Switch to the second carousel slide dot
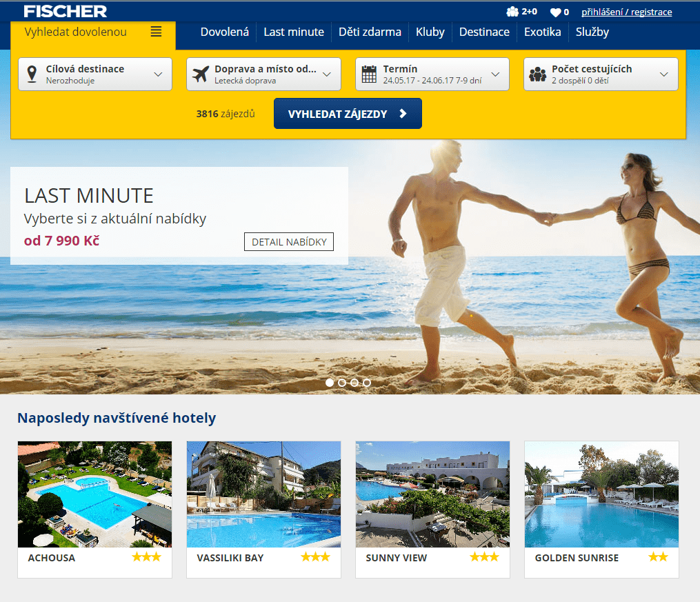This screenshot has height=602, width=700. (x=342, y=382)
